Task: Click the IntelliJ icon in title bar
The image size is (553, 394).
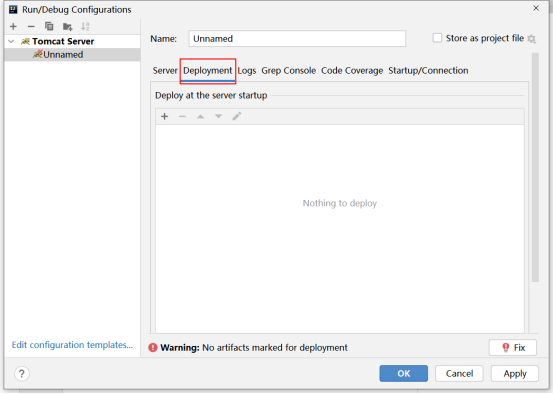Action: coord(13,9)
